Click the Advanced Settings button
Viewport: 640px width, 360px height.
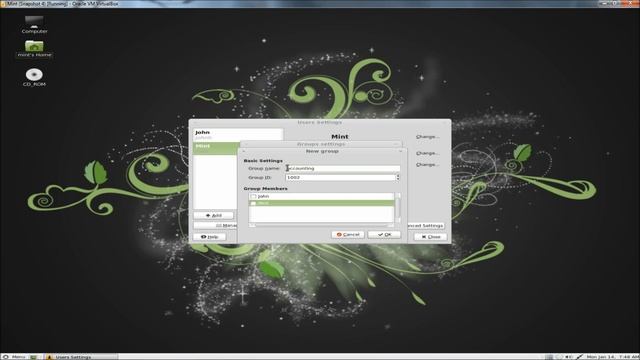coord(425,225)
